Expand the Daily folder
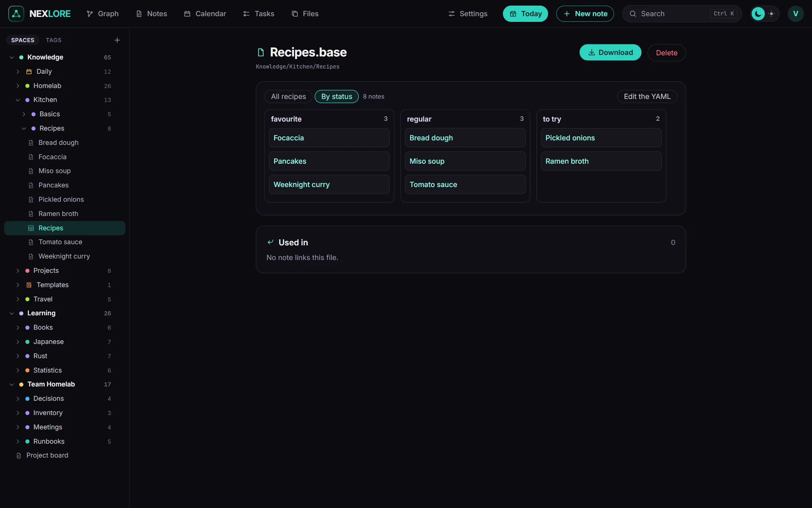Screen dimensions: 812x508 (x=18, y=71)
